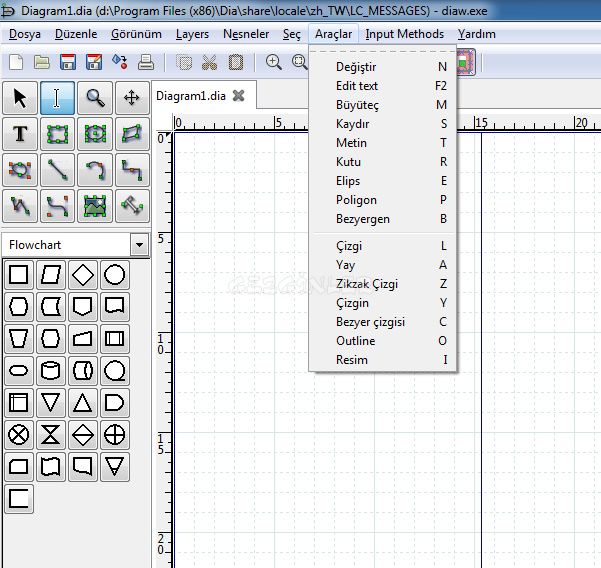Image resolution: width=601 pixels, height=568 pixels.
Task: Select the text edit cursor tool
Action: 57,98
